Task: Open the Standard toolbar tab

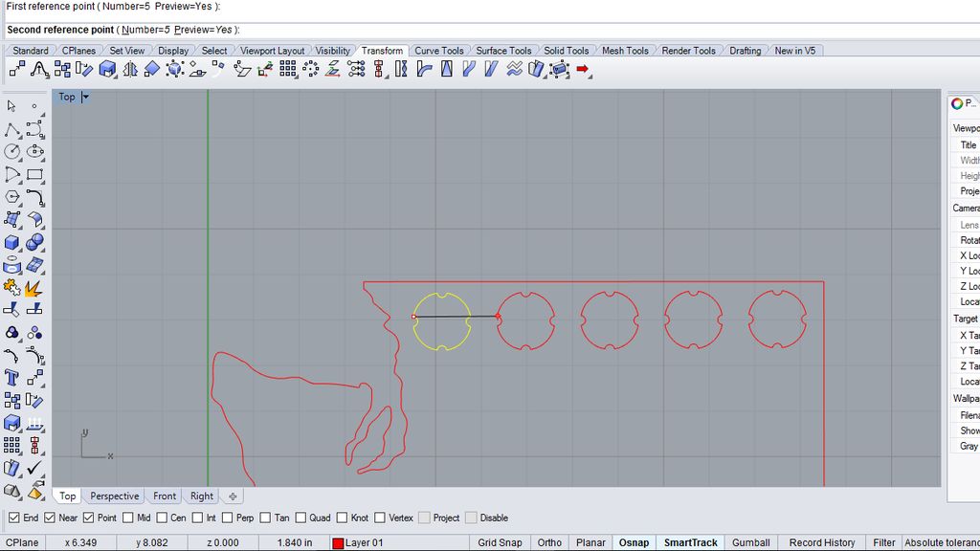Action: tap(30, 51)
